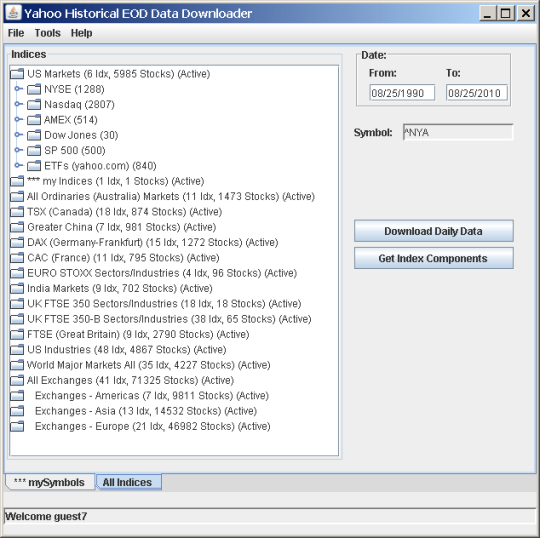Click the Java icon in the title bar

point(13,13)
